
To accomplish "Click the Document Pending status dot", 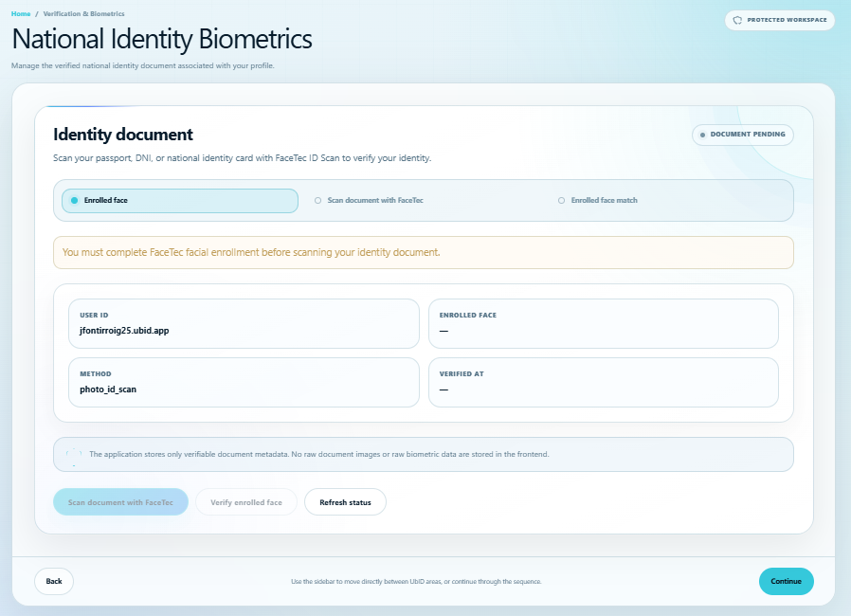I will click(x=702, y=135).
